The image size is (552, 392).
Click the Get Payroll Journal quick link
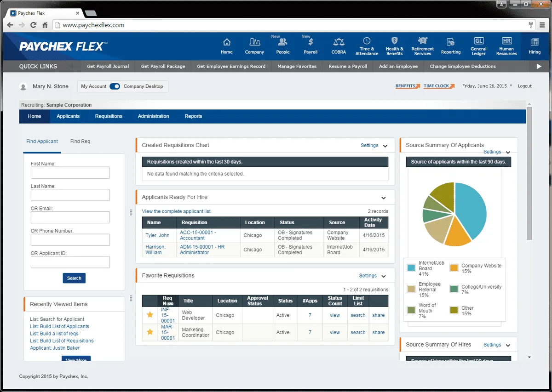pyautogui.click(x=108, y=66)
